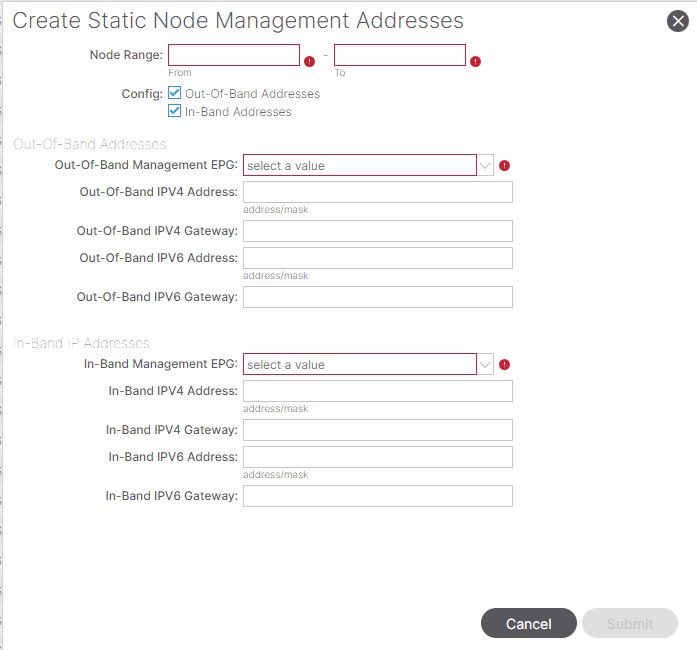
Task: Click the In-Band IPV4 Gateway field
Action: (377, 430)
